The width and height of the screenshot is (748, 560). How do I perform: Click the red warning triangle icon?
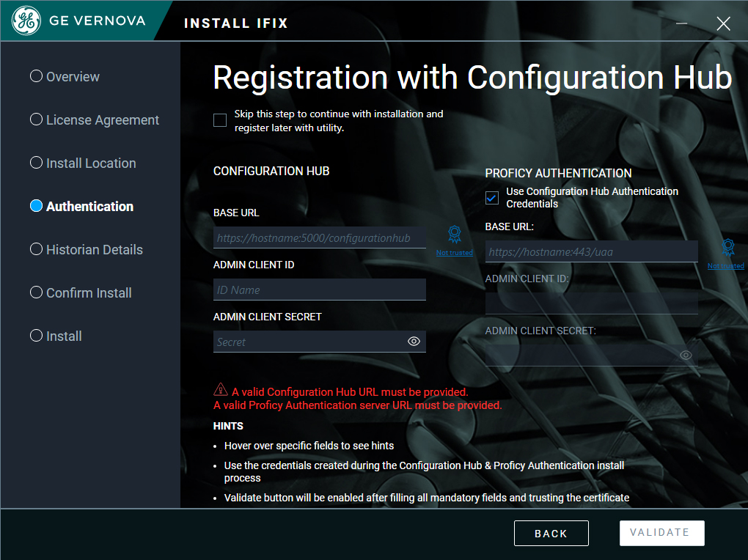point(221,390)
